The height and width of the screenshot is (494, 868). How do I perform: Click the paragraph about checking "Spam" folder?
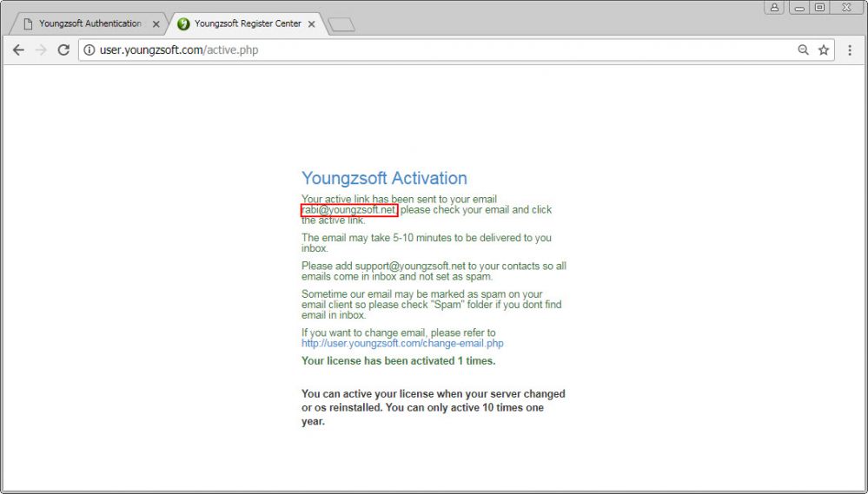tap(432, 305)
